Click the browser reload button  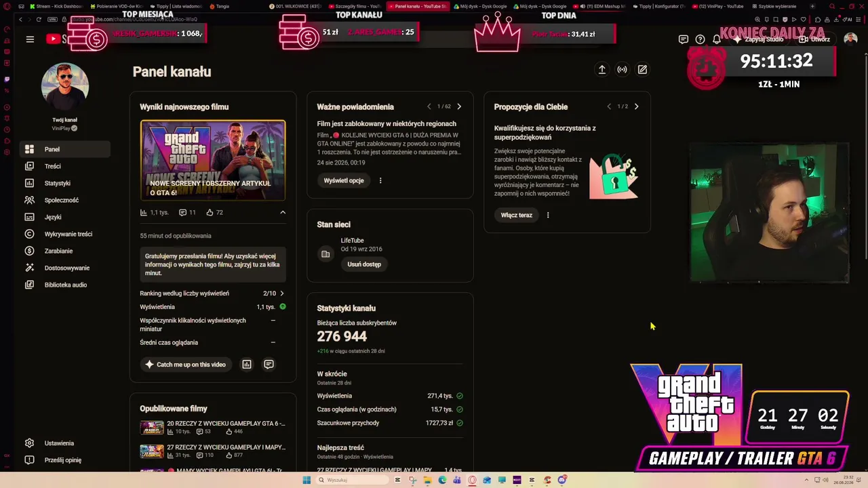pos(39,19)
